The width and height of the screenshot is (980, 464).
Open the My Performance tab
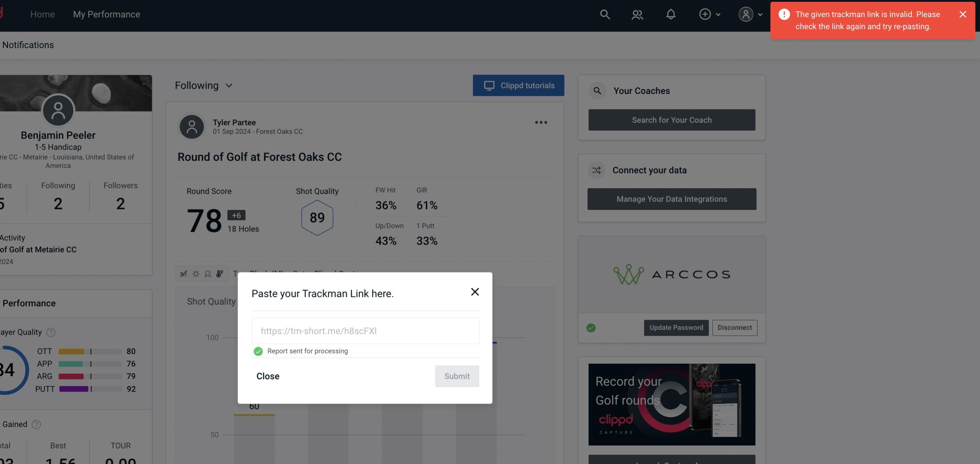click(x=106, y=14)
